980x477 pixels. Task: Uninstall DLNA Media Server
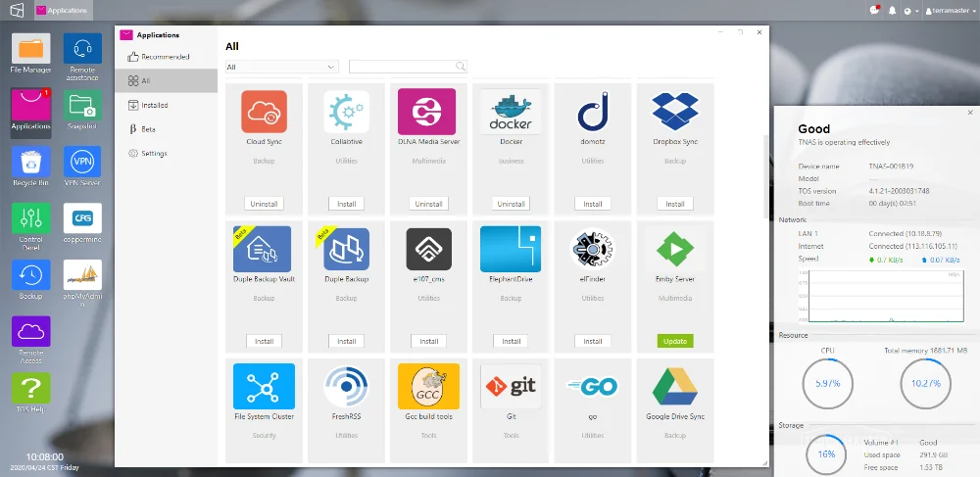coord(429,204)
